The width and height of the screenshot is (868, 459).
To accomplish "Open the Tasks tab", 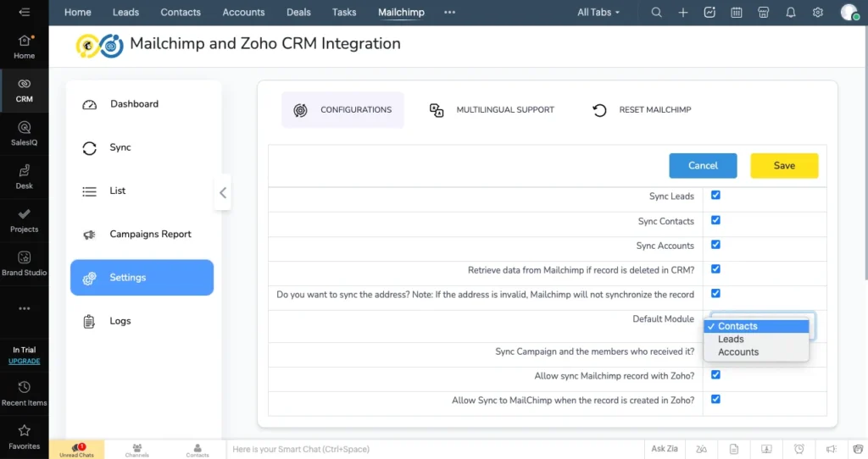I will click(x=344, y=12).
